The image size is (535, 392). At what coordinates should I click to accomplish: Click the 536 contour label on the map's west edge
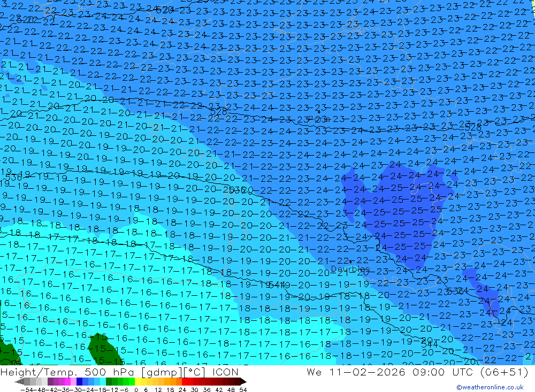pyautogui.click(x=14, y=178)
